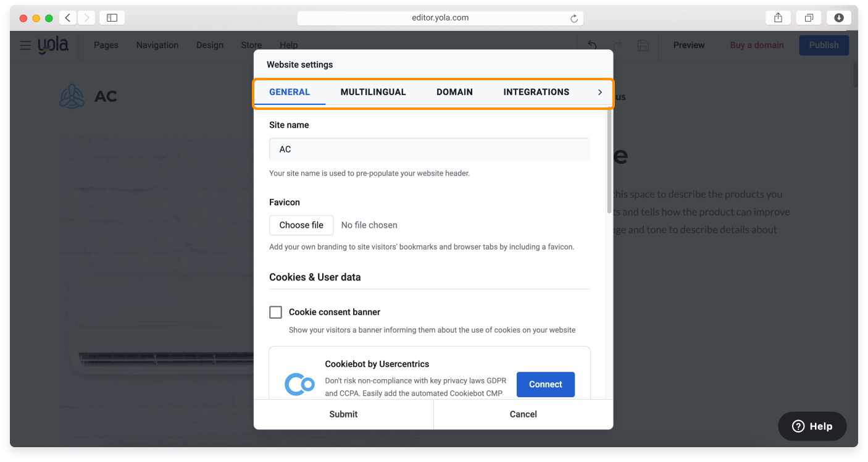Enable the Cookie consent banner checkbox
The image size is (868, 462).
coord(276,312)
